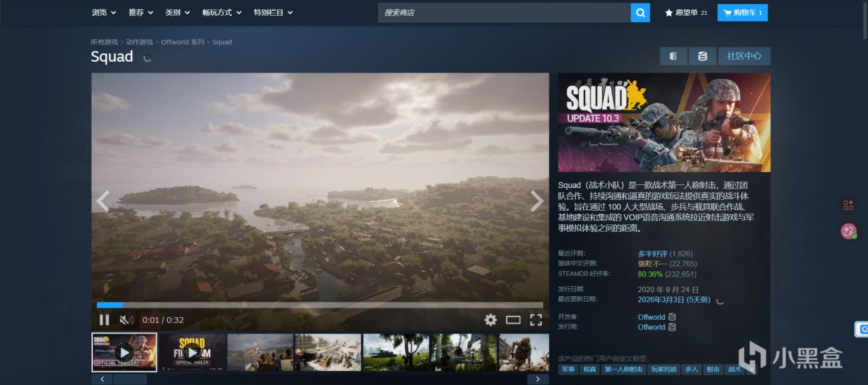Expand the 类别 menu
Screen dimensions: 868x385
pos(178,12)
